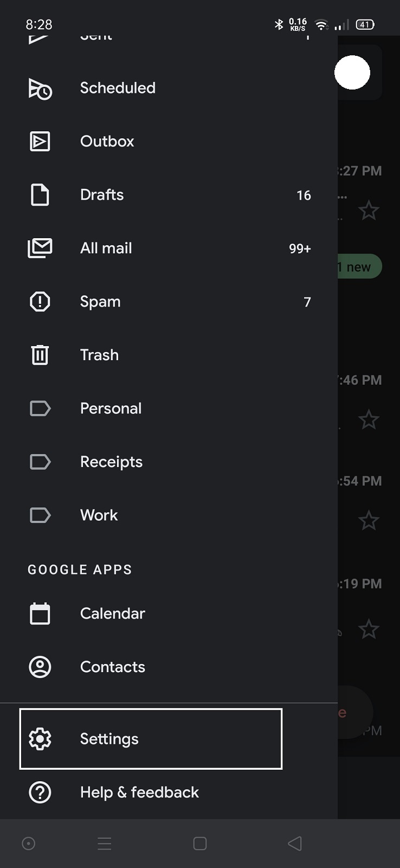
Task: Tap the Drafts count 16
Action: coord(304,195)
